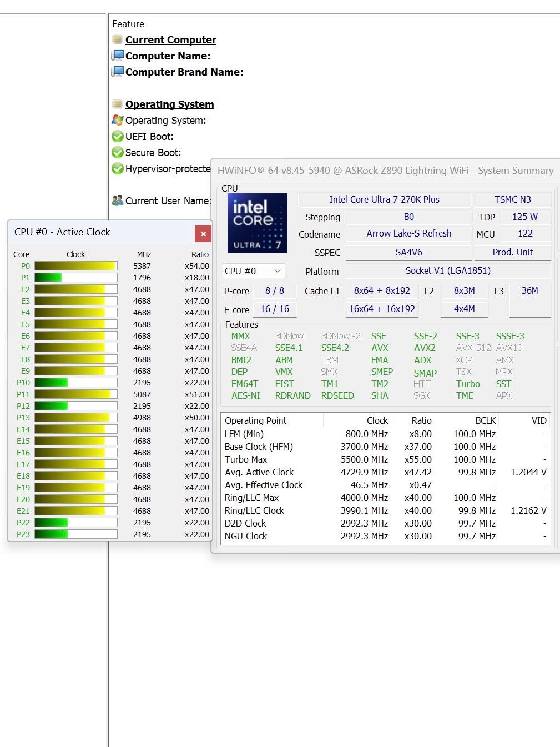Select the P13 core row label
This screenshot has width=560, height=747.
[23, 418]
